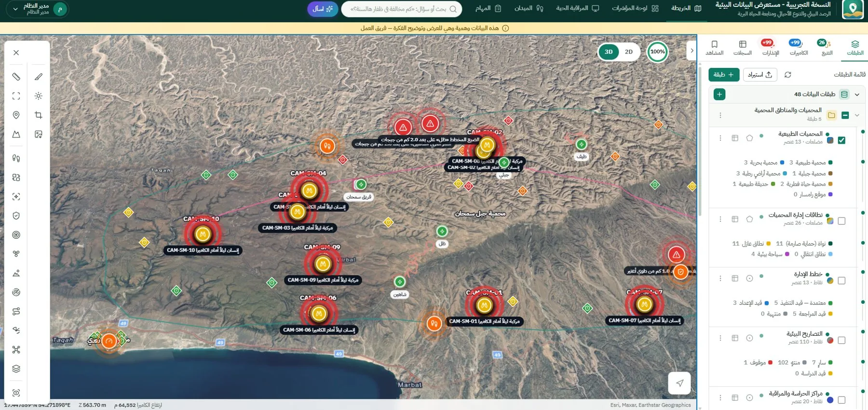Open options menu for المحميات والمناطق المحمية group

coord(720,115)
